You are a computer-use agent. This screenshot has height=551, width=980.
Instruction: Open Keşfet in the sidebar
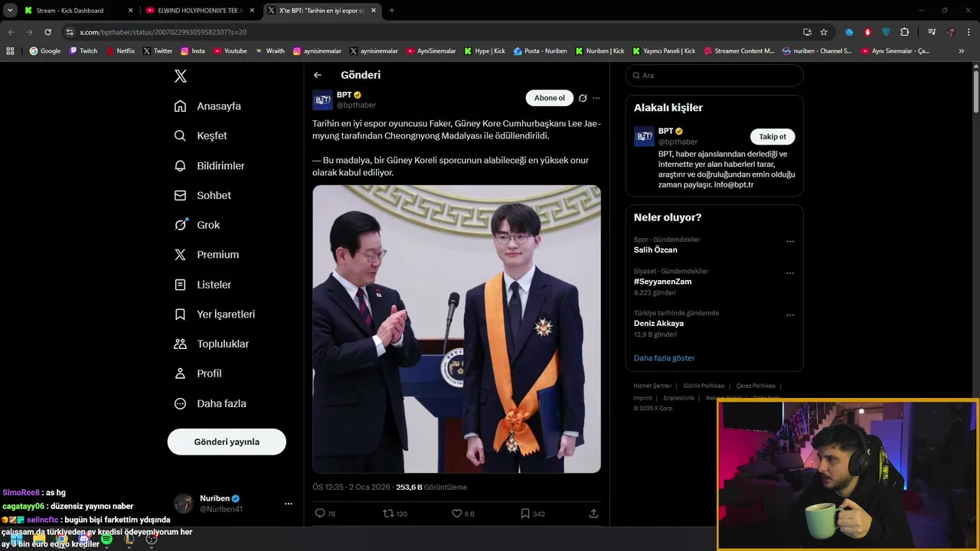tap(201, 135)
